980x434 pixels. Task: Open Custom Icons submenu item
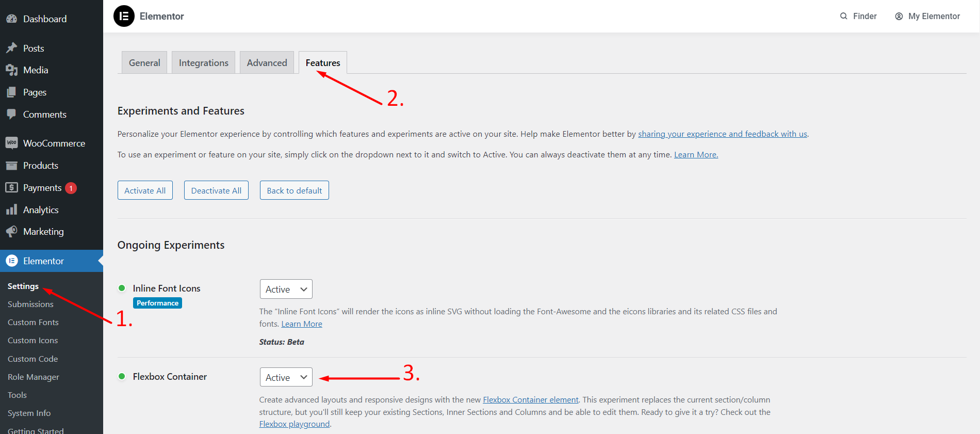(32, 340)
